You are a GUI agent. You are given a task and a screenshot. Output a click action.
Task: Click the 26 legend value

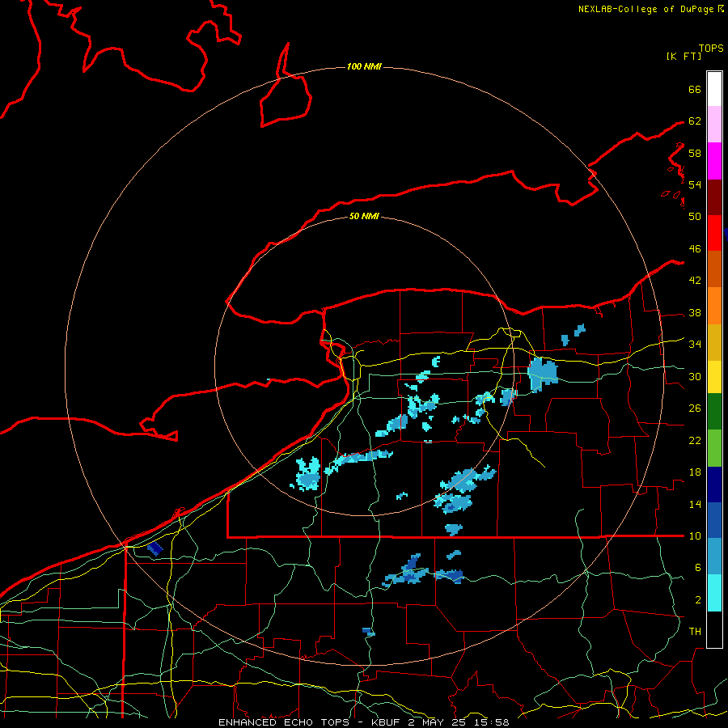(695, 408)
